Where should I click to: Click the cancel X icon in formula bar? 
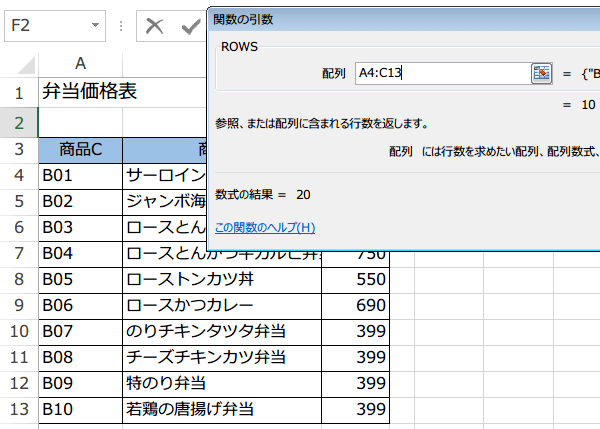(x=154, y=25)
